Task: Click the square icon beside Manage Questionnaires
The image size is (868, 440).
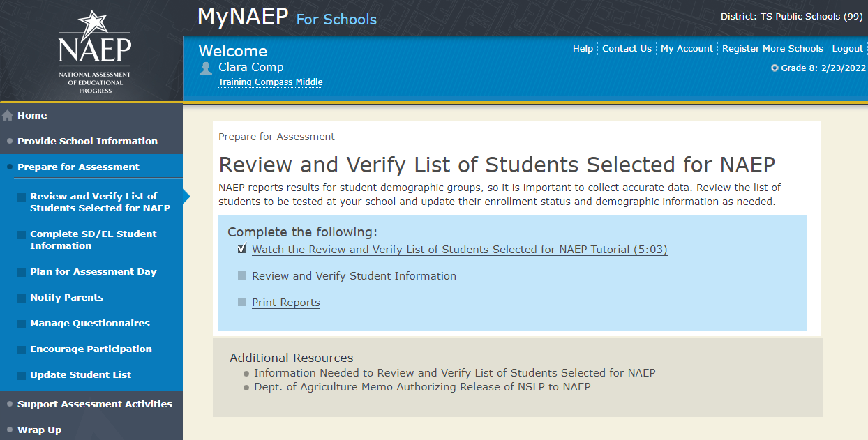Action: tap(22, 324)
